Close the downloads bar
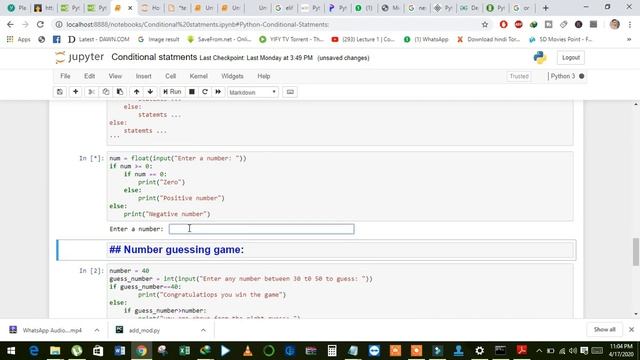640x360 pixels. point(631,330)
